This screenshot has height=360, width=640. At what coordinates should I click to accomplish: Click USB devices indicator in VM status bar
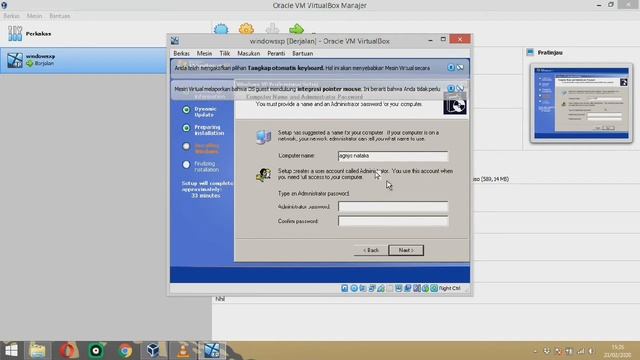[x=380, y=288]
